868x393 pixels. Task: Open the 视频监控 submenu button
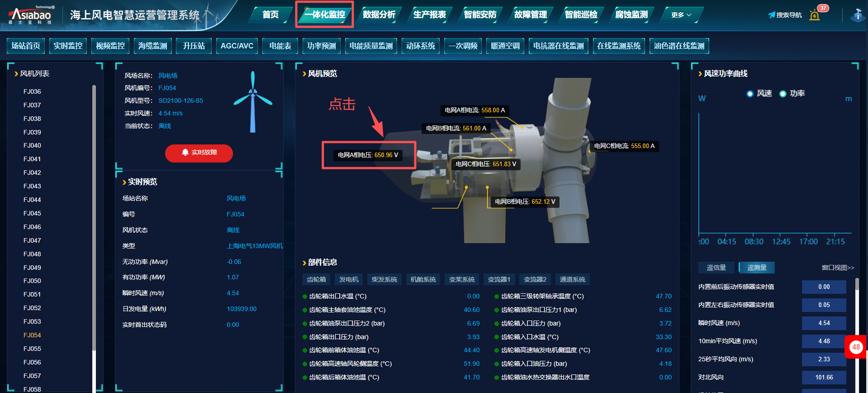point(110,46)
